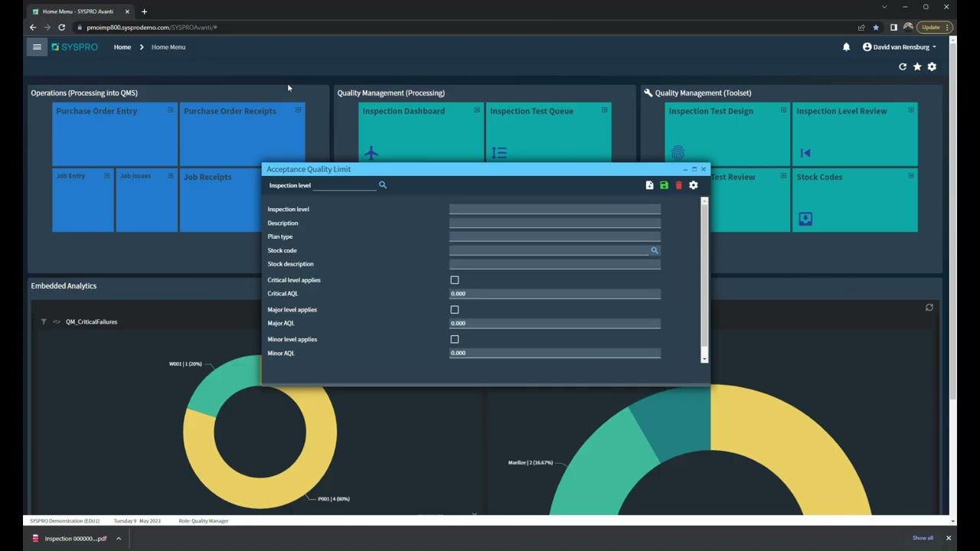
Task: Click the wrench icon beside Quality Management (Toolset)
Action: 648,93
